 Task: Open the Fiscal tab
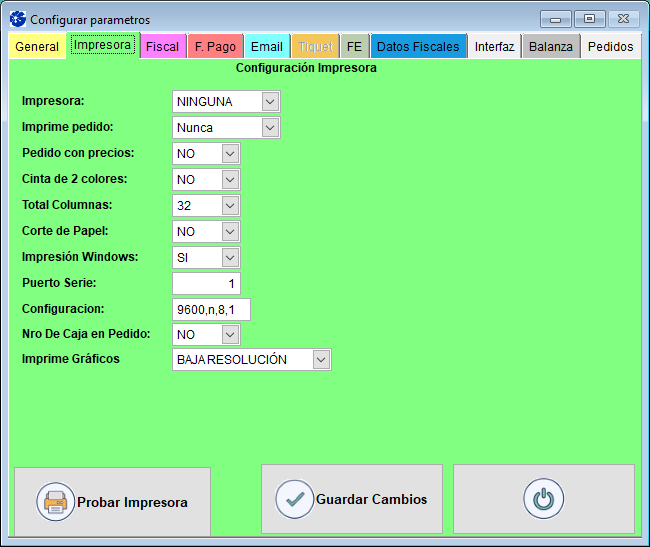tap(162, 47)
